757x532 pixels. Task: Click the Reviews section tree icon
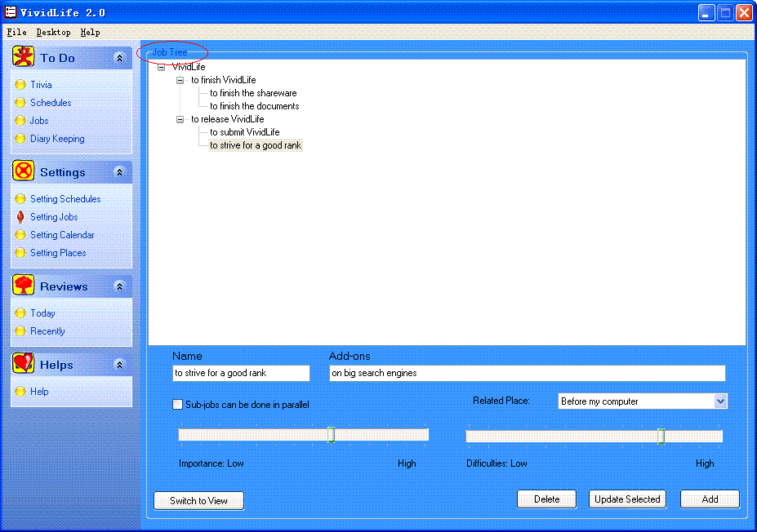[23, 285]
